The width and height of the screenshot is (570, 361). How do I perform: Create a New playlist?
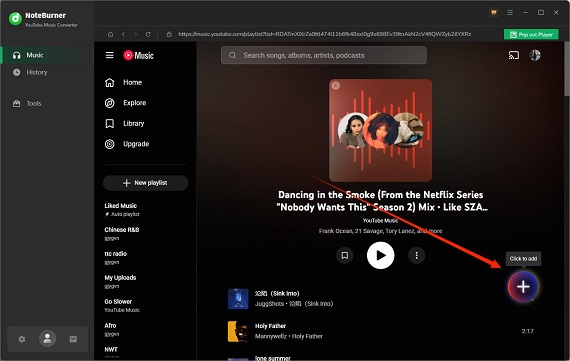(145, 183)
